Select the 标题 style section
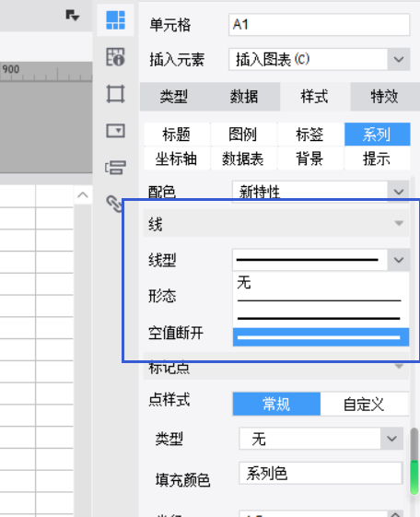The width and height of the screenshot is (420, 517). coord(177,135)
